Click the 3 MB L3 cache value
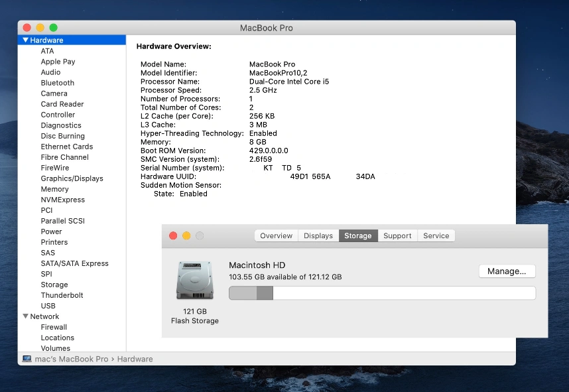 pos(259,125)
